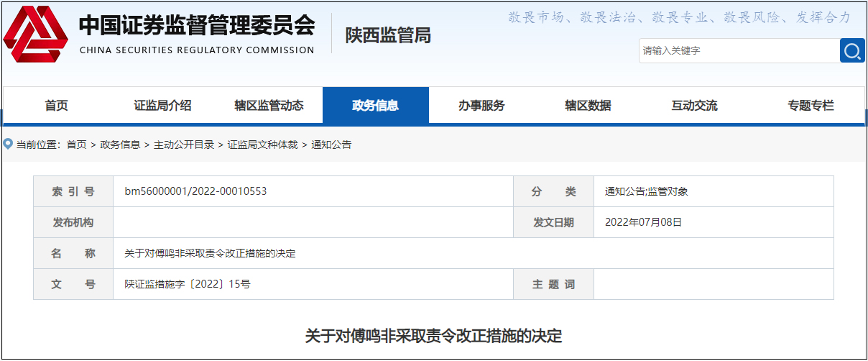Click the 中国证券监督管理委员会 title text
The height and width of the screenshot is (361, 868).
197,25
